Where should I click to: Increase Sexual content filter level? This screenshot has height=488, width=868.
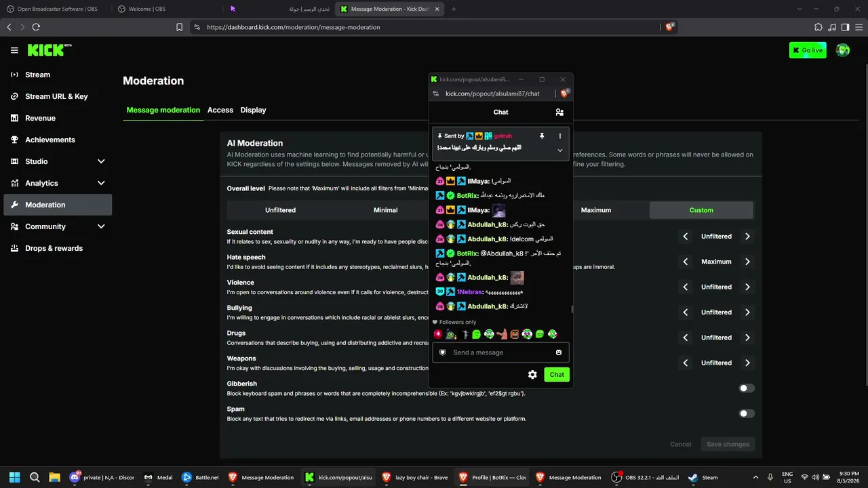(x=747, y=237)
